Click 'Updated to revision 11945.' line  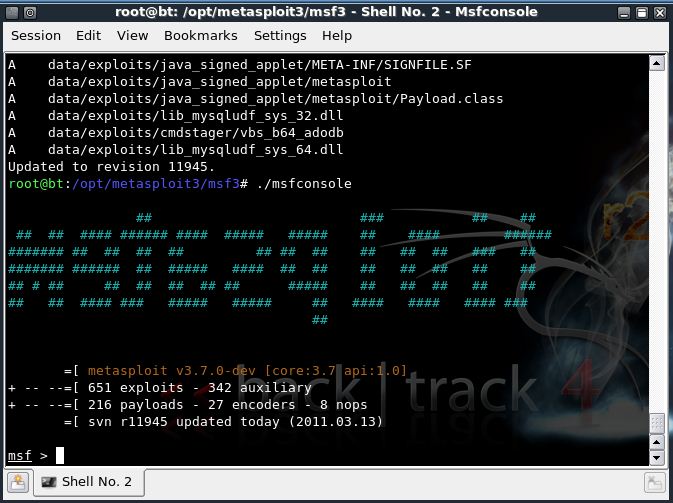coord(111,167)
